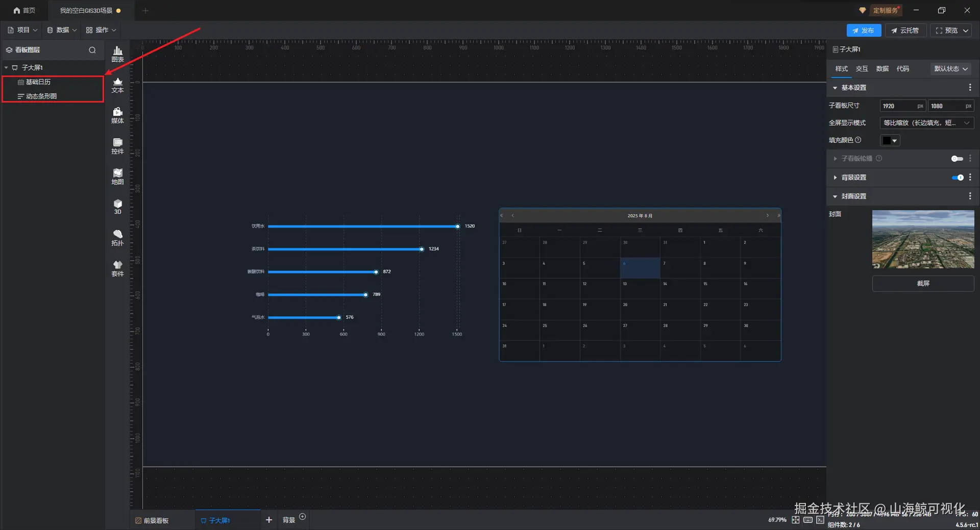Open the 默认状态 state dropdown
This screenshot has height=530, width=980.
(x=950, y=69)
